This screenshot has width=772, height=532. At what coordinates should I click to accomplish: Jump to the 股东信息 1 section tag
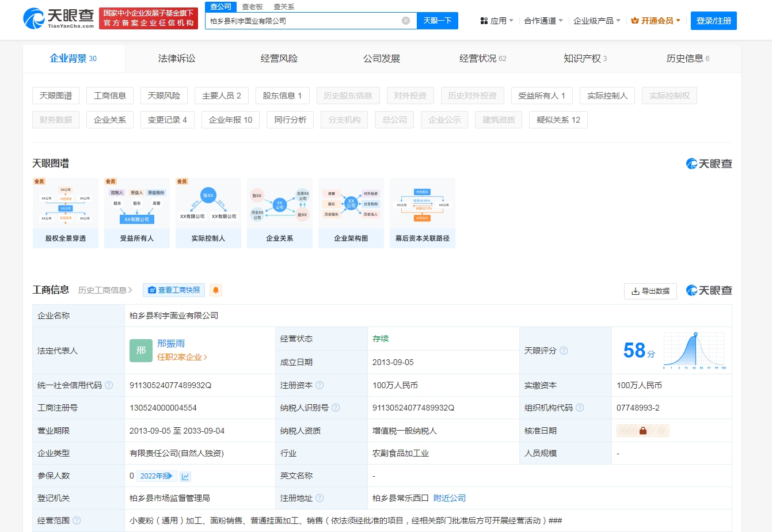pos(283,96)
